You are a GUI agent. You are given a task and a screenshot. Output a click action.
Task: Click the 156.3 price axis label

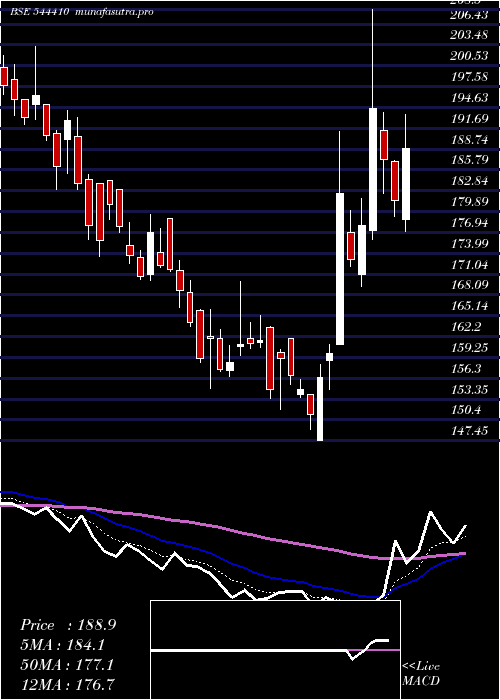pos(466,368)
